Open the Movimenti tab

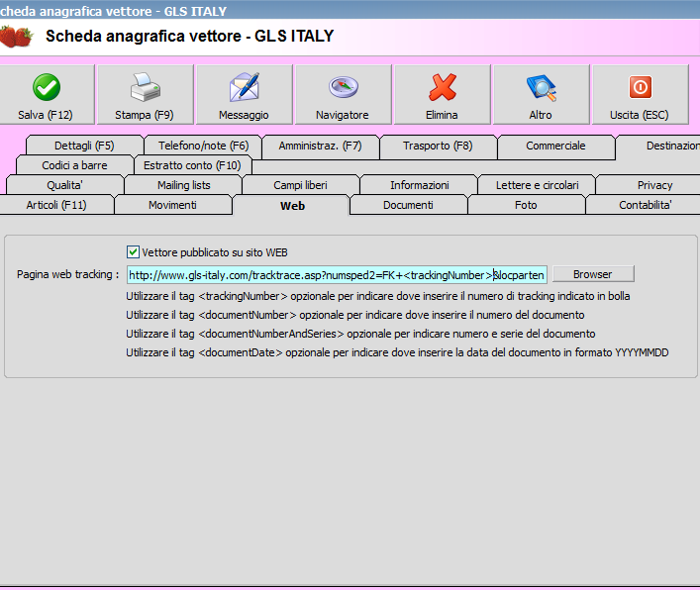[172, 205]
